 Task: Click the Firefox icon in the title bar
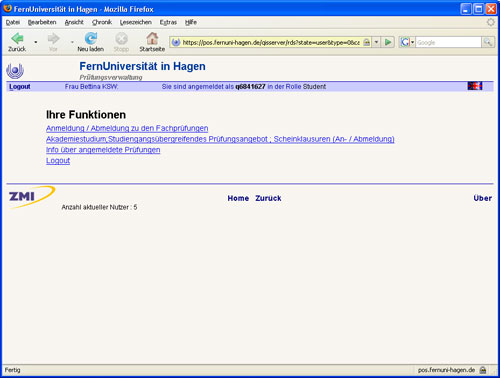[8, 8]
